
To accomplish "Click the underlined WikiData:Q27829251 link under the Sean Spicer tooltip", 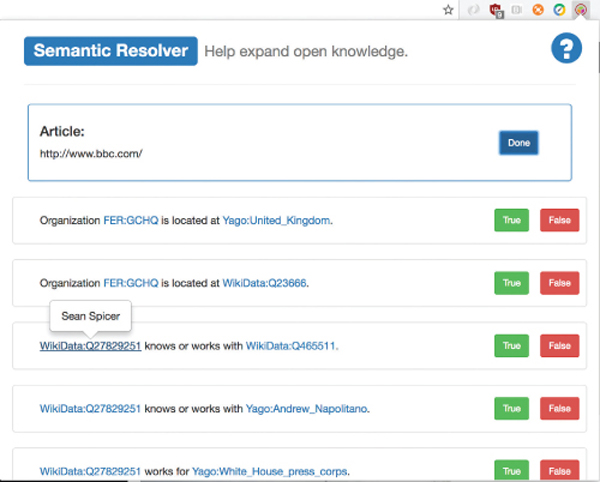I will point(90,346).
